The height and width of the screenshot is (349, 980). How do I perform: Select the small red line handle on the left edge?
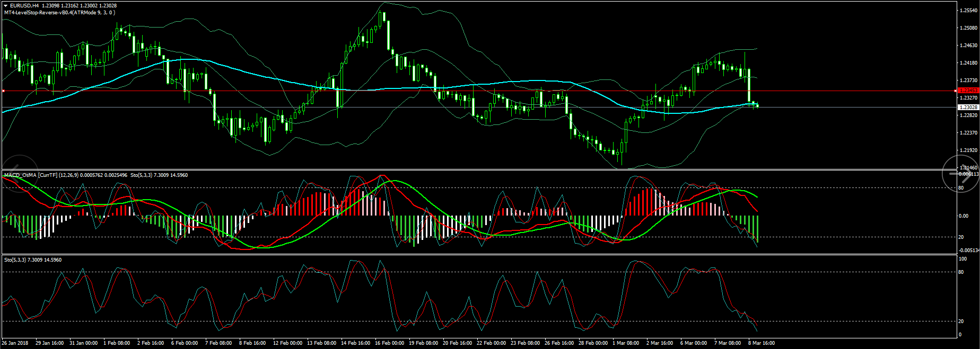(3, 91)
